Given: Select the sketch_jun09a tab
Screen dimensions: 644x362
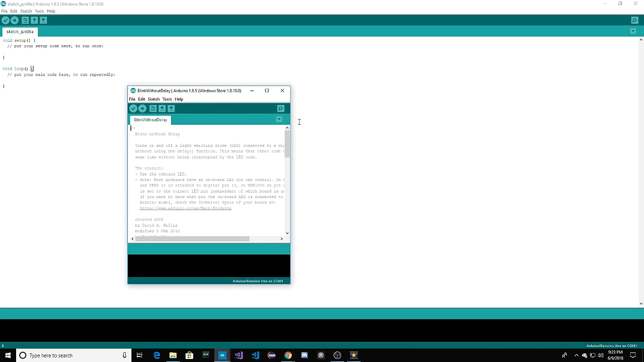Looking at the screenshot, I should point(20,32).
